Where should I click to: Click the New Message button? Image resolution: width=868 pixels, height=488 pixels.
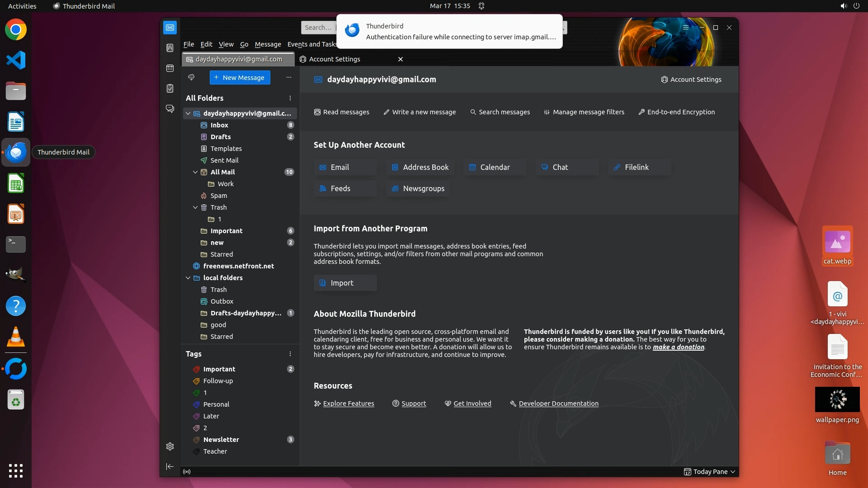(240, 78)
